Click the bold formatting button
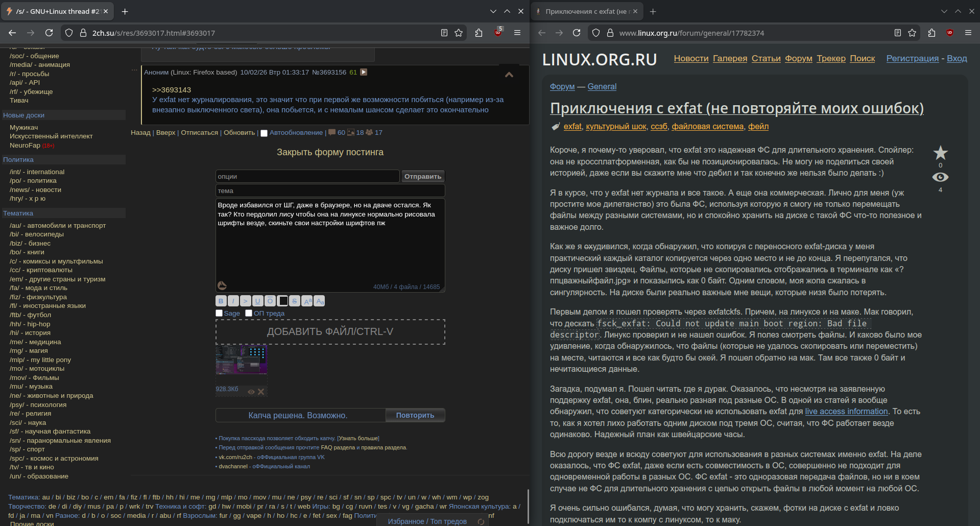Image resolution: width=980 pixels, height=526 pixels. (221, 301)
